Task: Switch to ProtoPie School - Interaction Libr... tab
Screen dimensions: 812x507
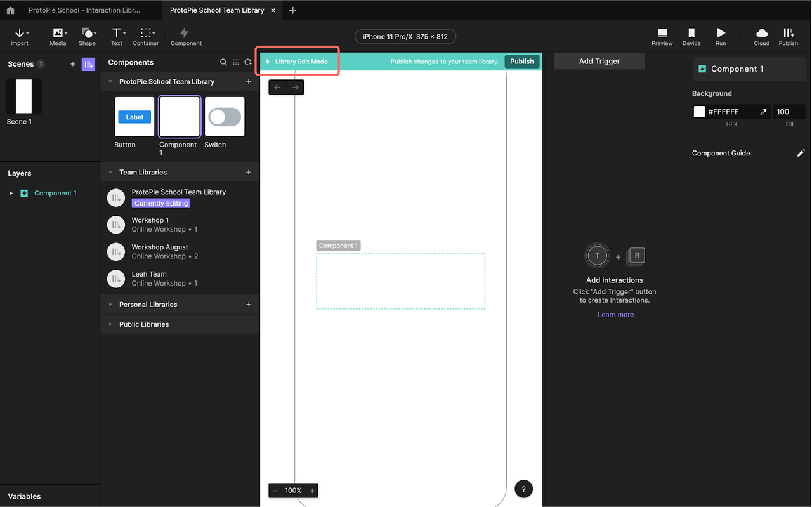Action: pyautogui.click(x=85, y=10)
